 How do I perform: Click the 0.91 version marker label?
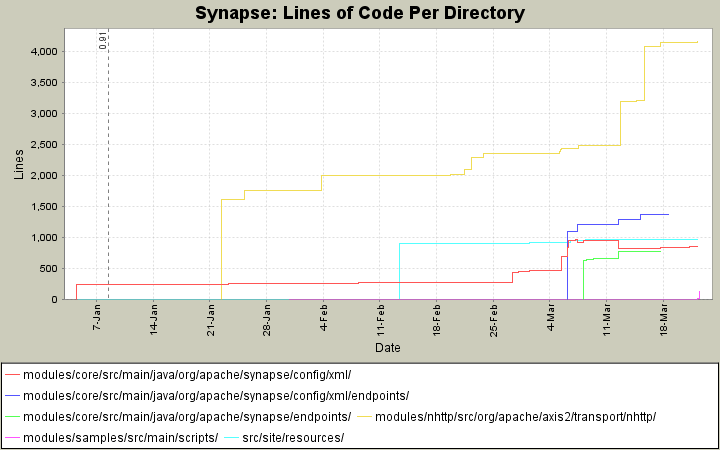(x=103, y=39)
